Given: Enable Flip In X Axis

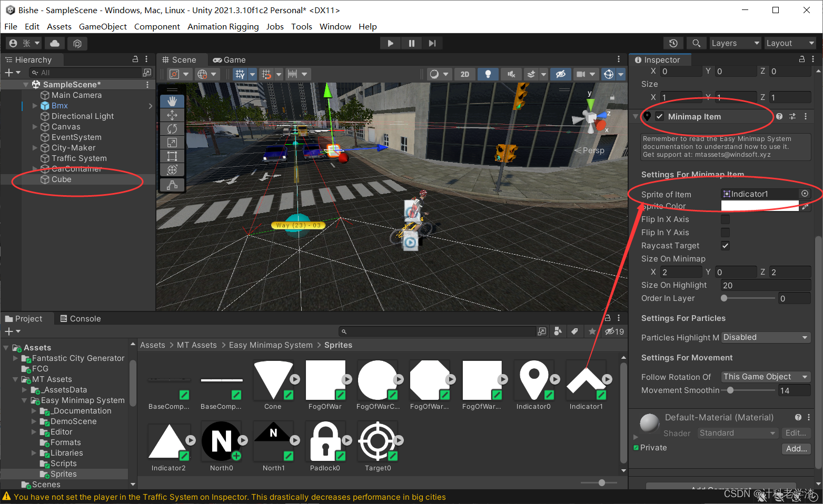Looking at the screenshot, I should coord(725,219).
